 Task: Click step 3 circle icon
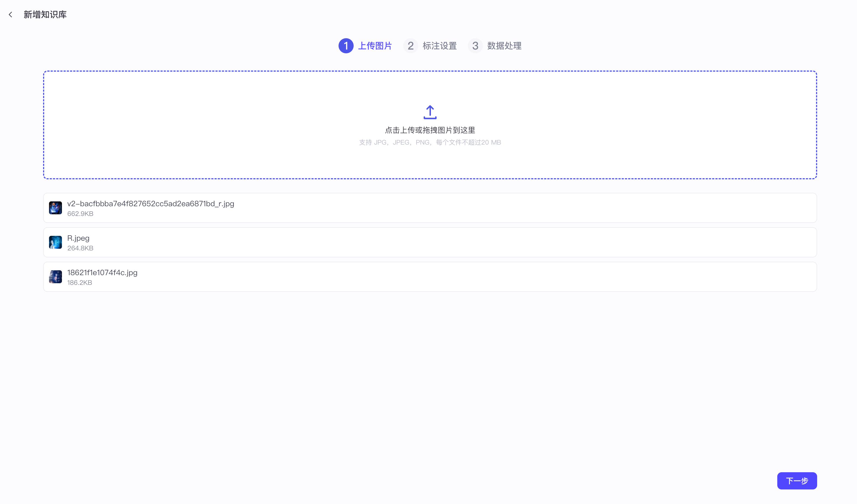tap(475, 46)
